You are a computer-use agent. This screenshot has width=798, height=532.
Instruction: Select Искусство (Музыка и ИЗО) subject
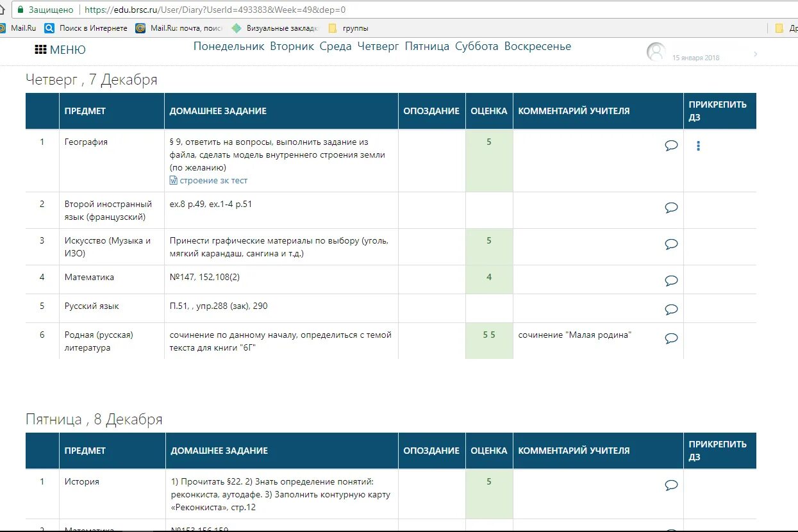point(108,247)
